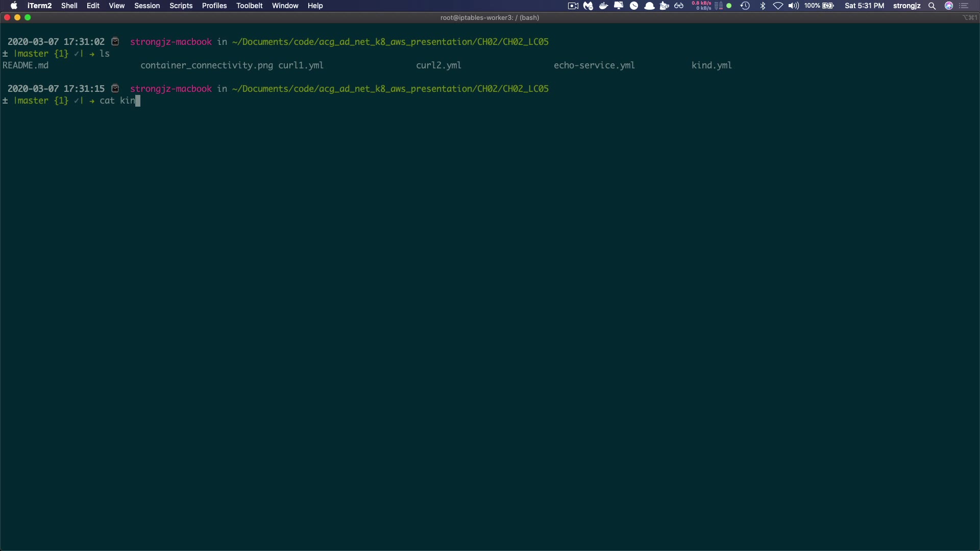Click the screen recording camera icon

point(573,6)
